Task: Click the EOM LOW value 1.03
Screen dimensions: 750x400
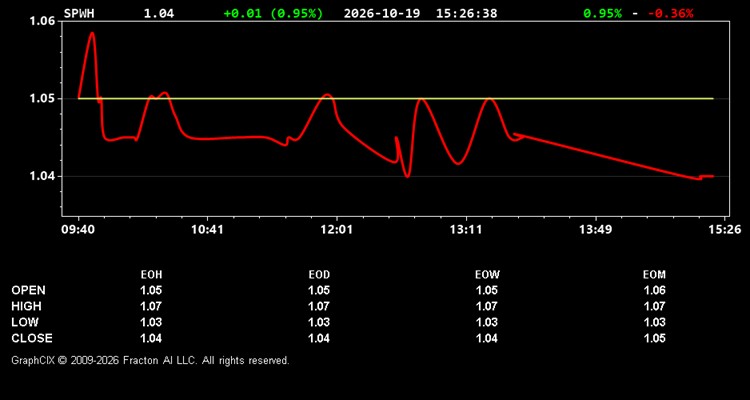Action: pyautogui.click(x=654, y=322)
